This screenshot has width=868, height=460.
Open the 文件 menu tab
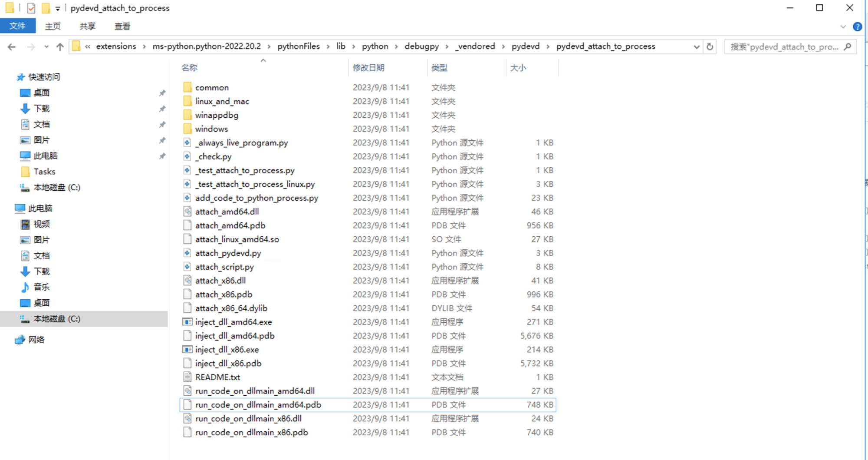(17, 26)
